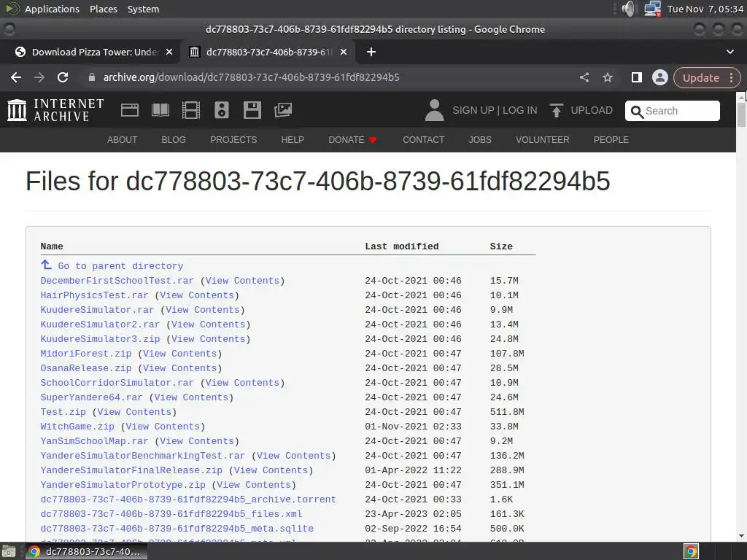Toggle Chrome side panel icon
Viewport: 747px width, 560px height.
[x=636, y=77]
